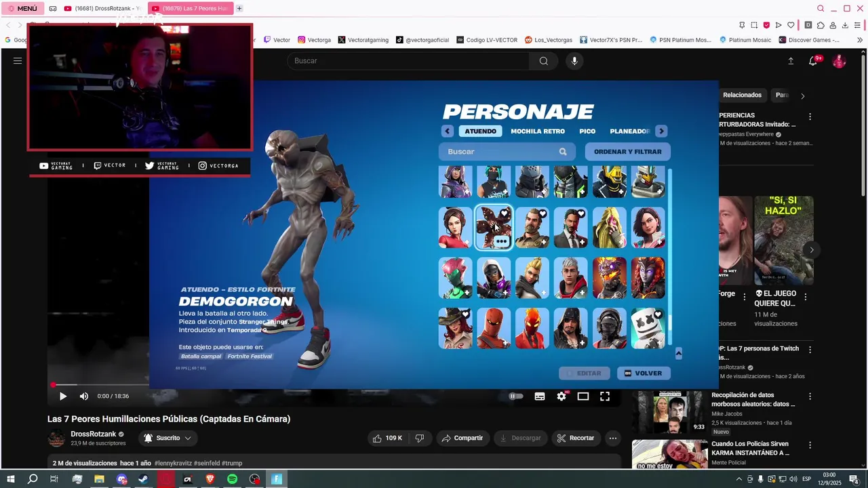The image size is (868, 488).
Task: Click the VOLVER button
Action: 643,373
